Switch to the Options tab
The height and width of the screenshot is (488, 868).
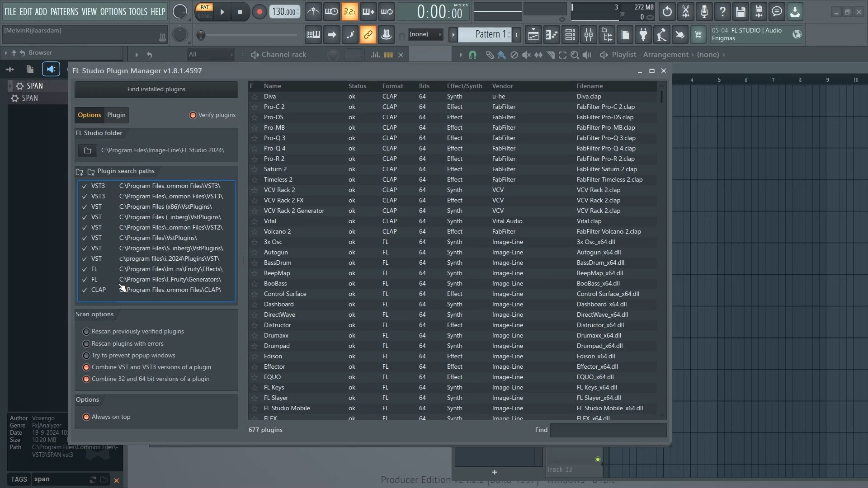click(x=90, y=115)
